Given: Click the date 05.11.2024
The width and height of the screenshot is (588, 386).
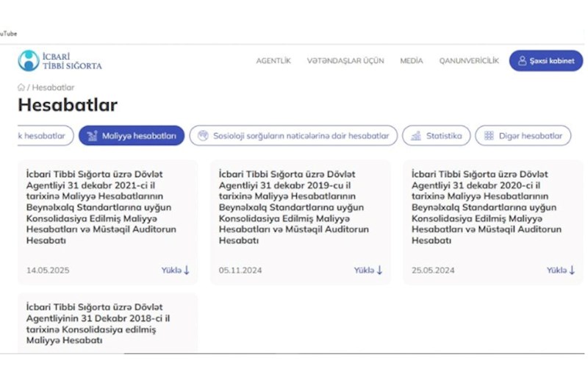Looking at the screenshot, I should click(240, 270).
